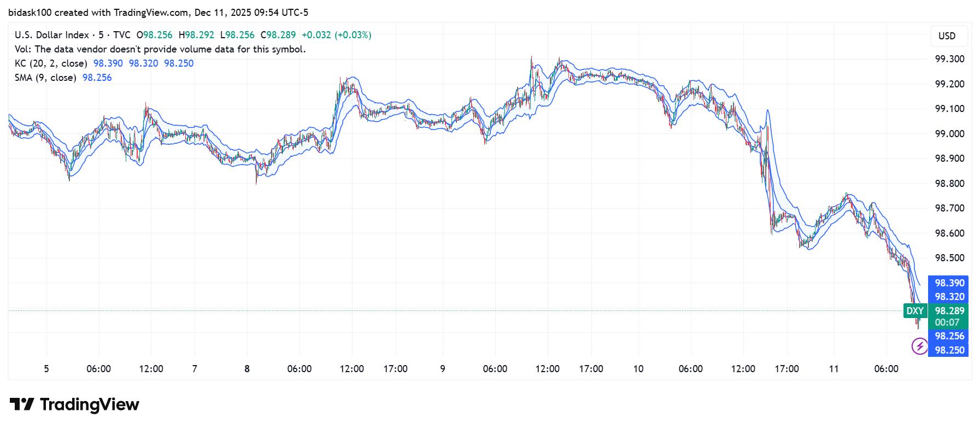Viewport: 980px width, 429px height.
Task: Click the SMA value 98.256 in legend
Action: (x=97, y=78)
